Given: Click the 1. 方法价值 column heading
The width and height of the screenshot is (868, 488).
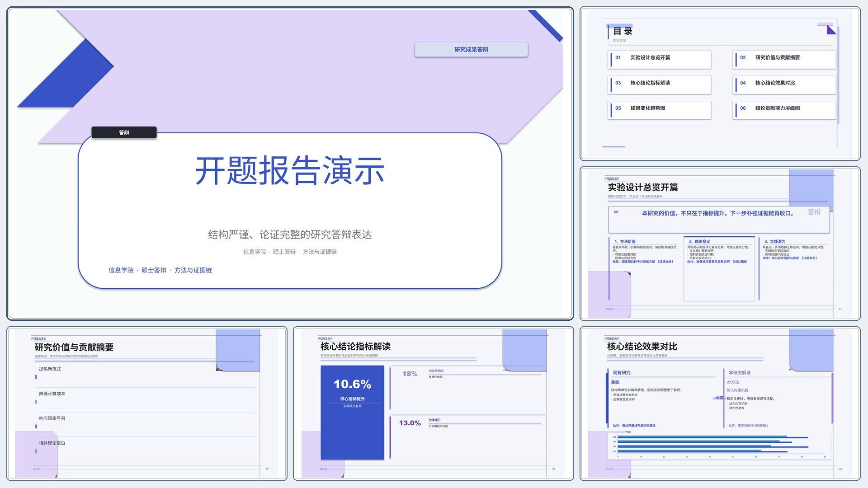Looking at the screenshot, I should (x=625, y=242).
